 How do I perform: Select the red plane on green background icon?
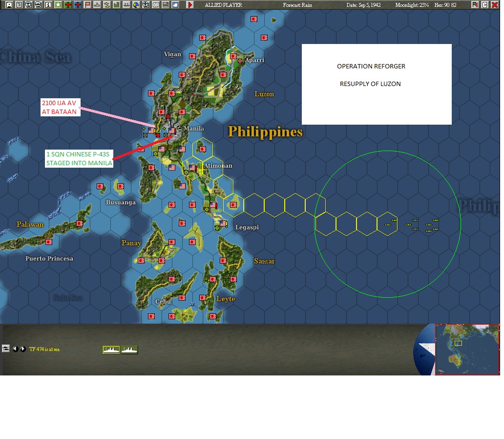(68, 5)
